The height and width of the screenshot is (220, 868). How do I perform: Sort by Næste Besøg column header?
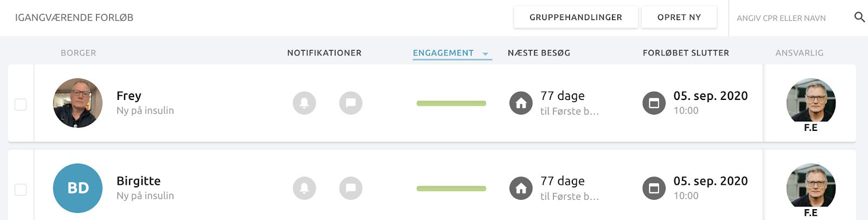tap(539, 53)
